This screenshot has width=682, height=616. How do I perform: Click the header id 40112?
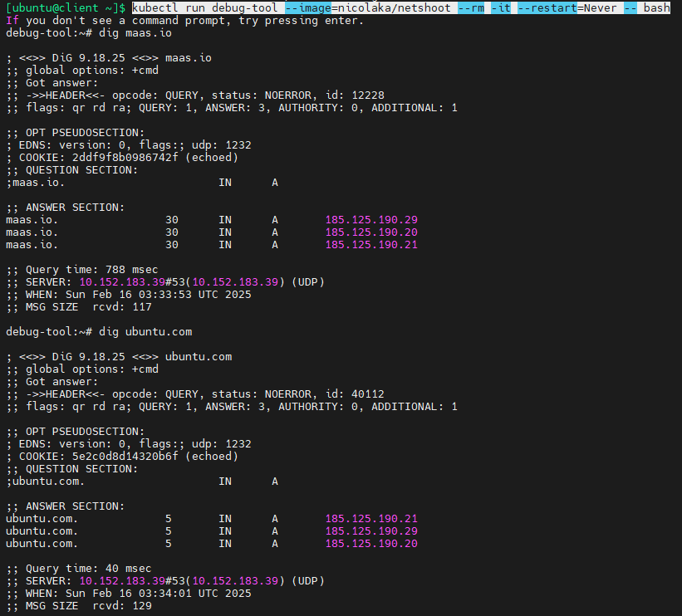[368, 394]
